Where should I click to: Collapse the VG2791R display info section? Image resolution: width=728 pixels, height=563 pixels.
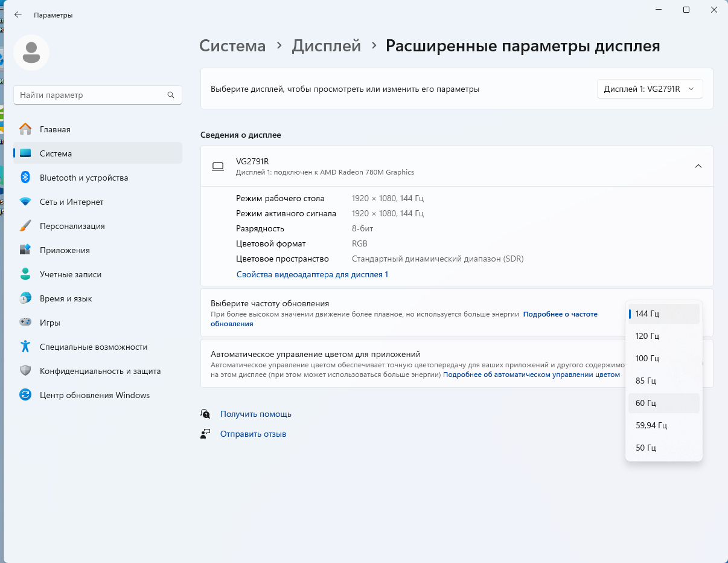[x=698, y=166]
